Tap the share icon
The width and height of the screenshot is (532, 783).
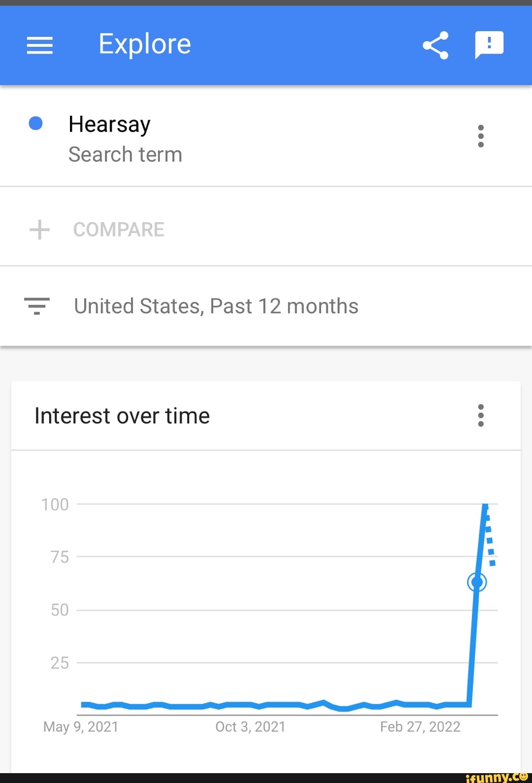pos(435,45)
